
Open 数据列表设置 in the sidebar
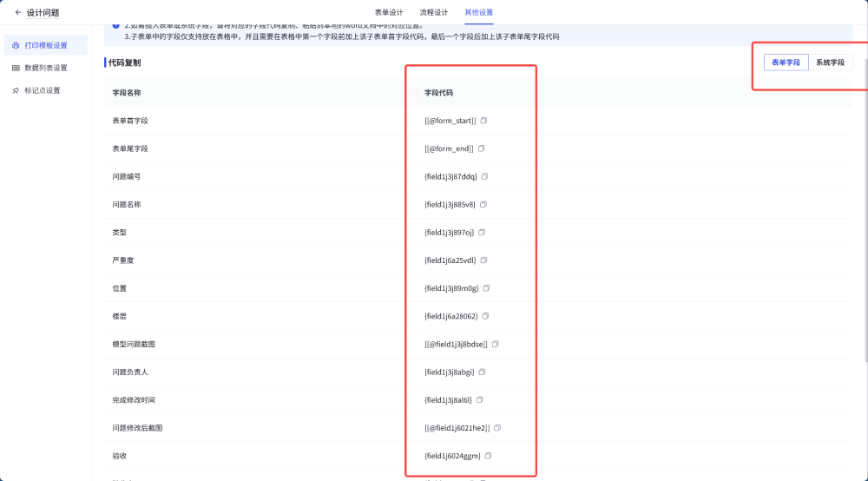(x=45, y=68)
